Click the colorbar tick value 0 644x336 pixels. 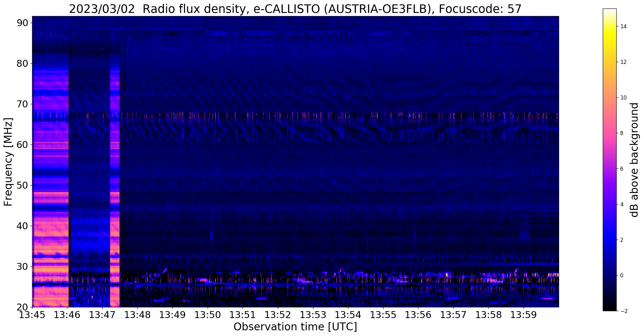click(x=621, y=276)
